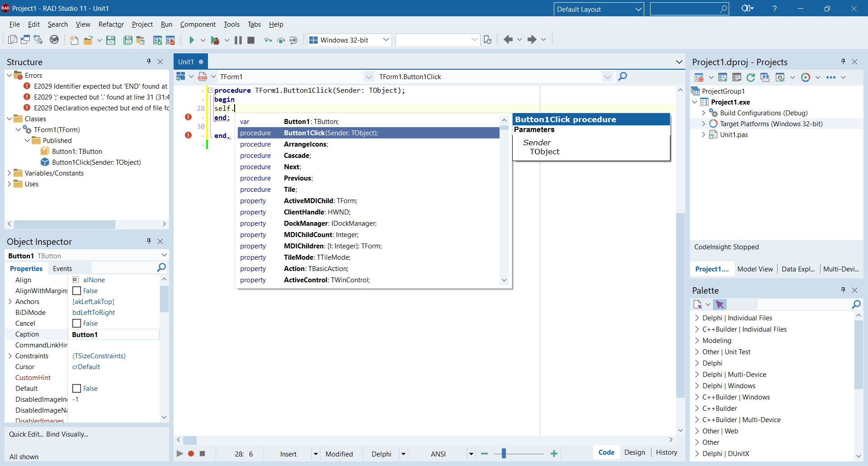Select the Unit1.pas project file
Screen dimensions: 868x466
734,135
